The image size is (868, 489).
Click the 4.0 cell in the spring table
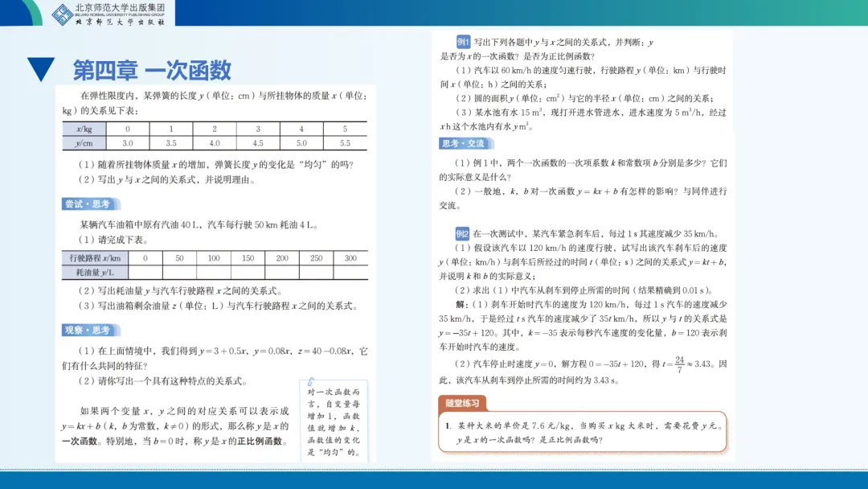pos(215,143)
